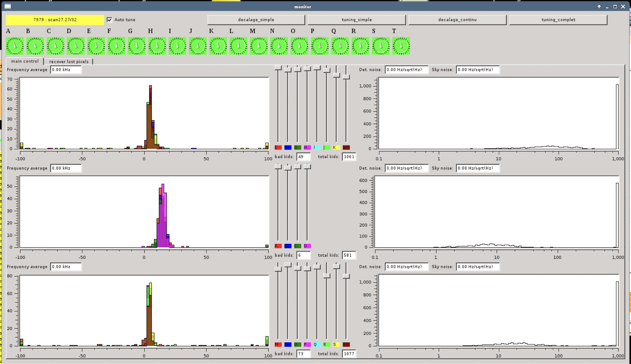Click the dial gauge under letter H
Viewport: 631px width, 364px height.
point(157,46)
